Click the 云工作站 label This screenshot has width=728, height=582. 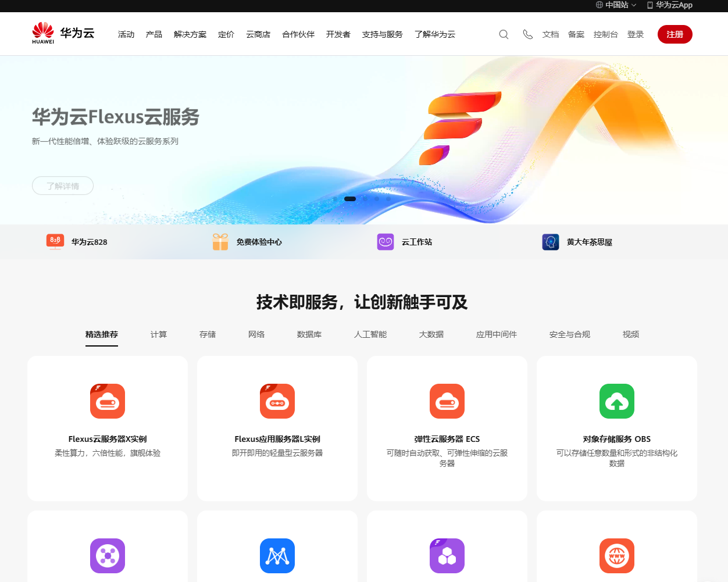coord(417,242)
